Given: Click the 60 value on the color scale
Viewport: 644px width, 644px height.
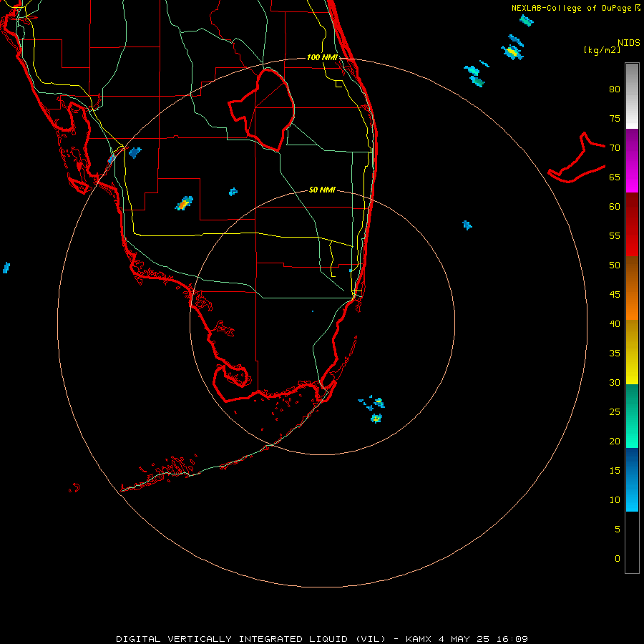Looking at the screenshot, I should point(615,207).
